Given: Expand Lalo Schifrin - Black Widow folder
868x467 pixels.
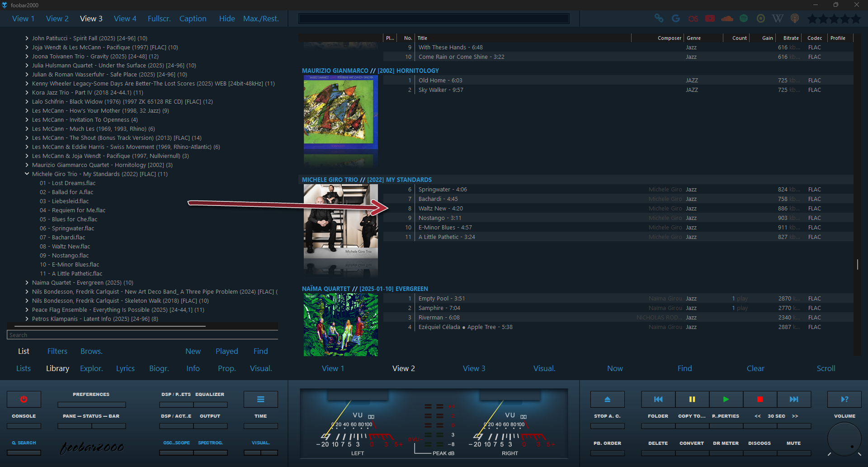Looking at the screenshot, I should pos(27,101).
